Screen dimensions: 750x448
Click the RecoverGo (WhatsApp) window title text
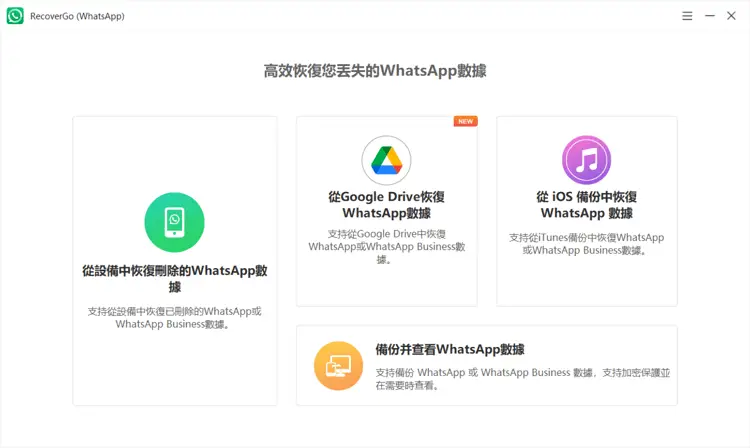click(77, 16)
